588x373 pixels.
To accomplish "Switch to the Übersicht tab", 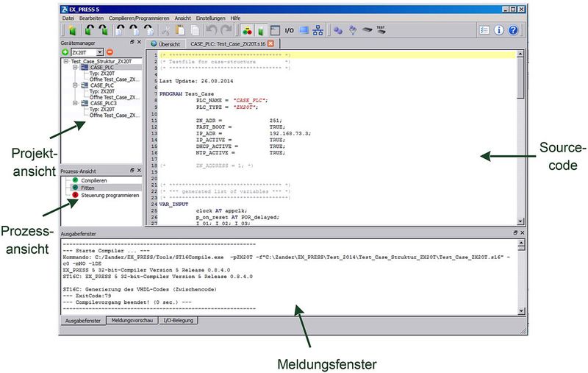I will pos(165,44).
